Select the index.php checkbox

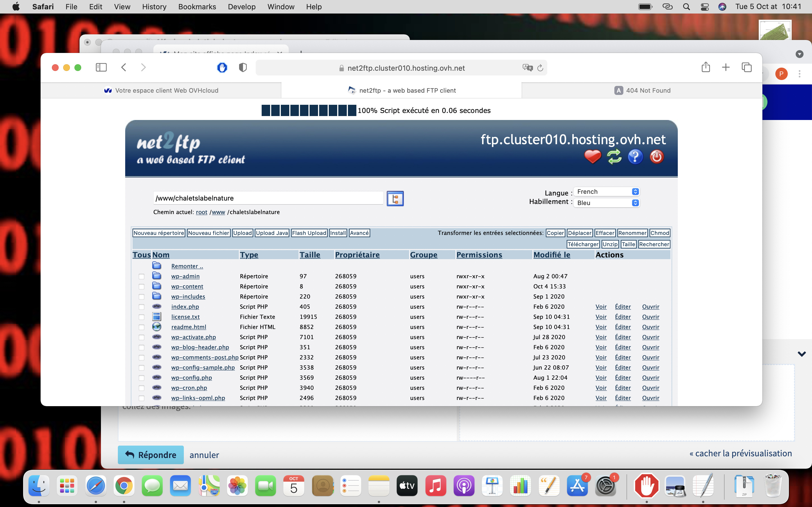[x=141, y=307]
